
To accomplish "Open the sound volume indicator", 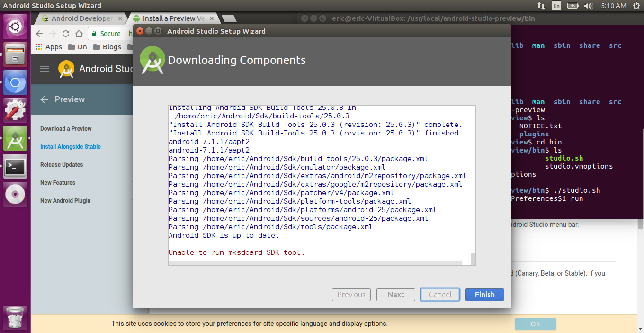I will point(589,6).
